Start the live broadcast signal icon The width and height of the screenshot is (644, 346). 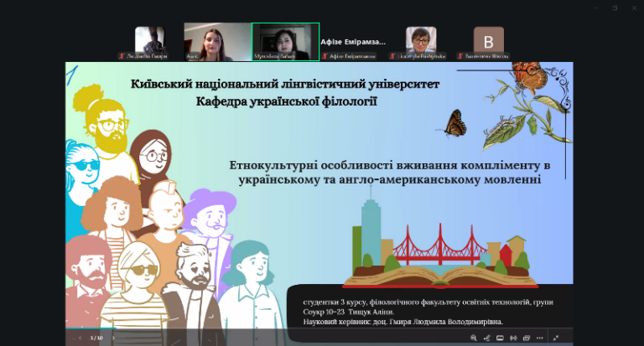pyautogui.click(x=513, y=338)
